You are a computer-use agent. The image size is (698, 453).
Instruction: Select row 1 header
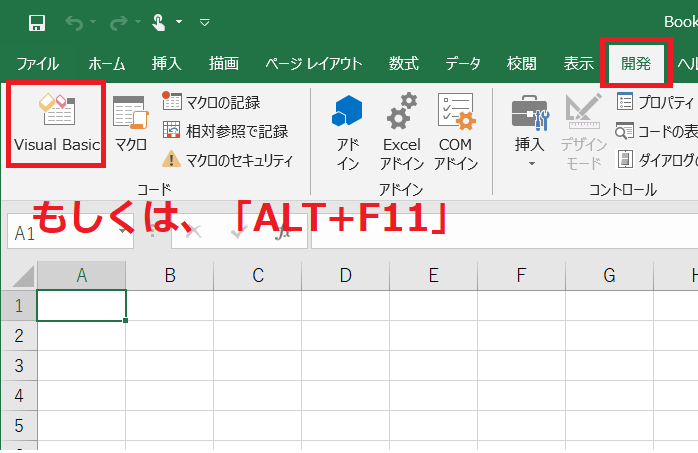point(19,306)
